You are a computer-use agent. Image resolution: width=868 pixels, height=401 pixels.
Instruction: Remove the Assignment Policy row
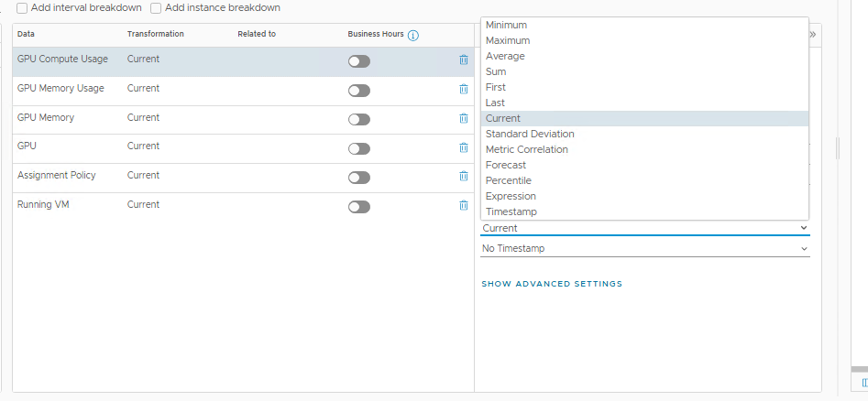pyautogui.click(x=463, y=177)
